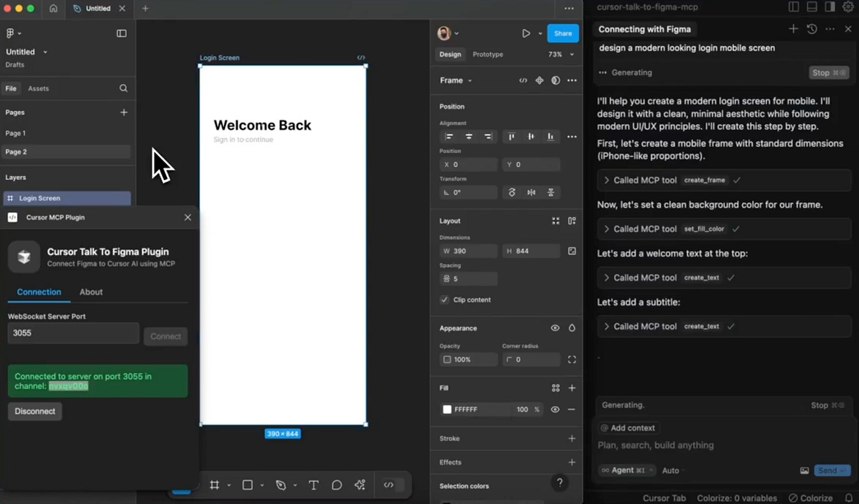Open the dev code icon beside Frame
The height and width of the screenshot is (504, 859).
[523, 80]
